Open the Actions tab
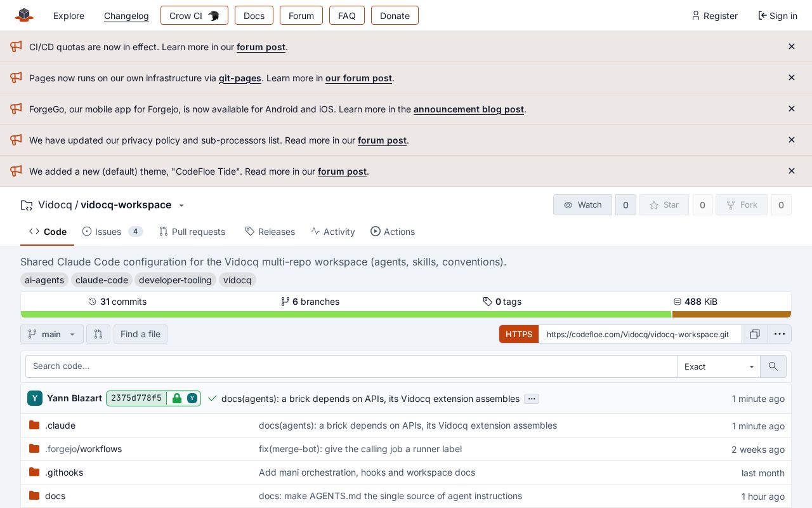This screenshot has width=812, height=508. tap(393, 232)
